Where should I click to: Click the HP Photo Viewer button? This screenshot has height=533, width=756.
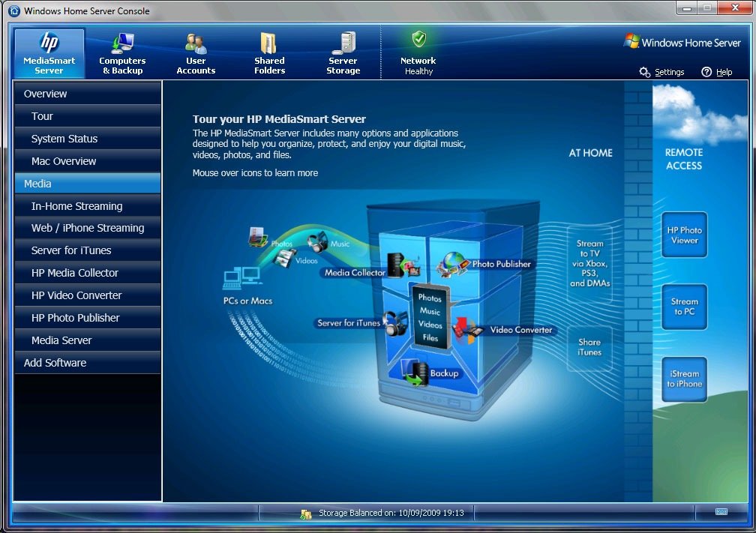pyautogui.click(x=684, y=235)
